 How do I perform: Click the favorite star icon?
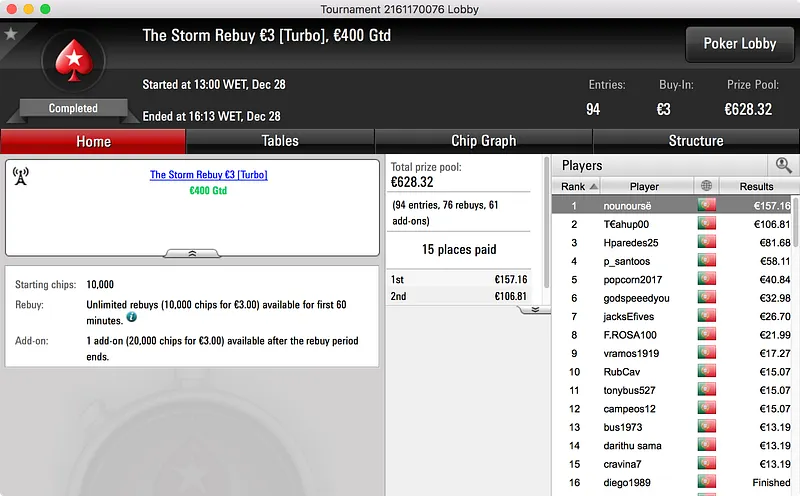pos(11,34)
